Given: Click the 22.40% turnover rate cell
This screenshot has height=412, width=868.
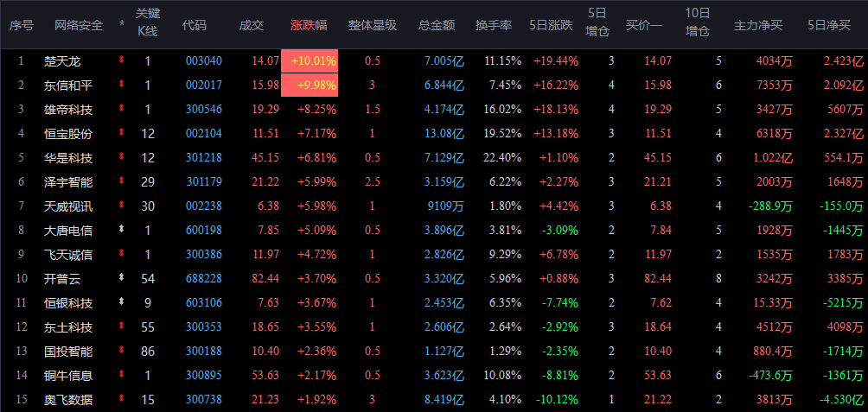Looking at the screenshot, I should point(502,157).
